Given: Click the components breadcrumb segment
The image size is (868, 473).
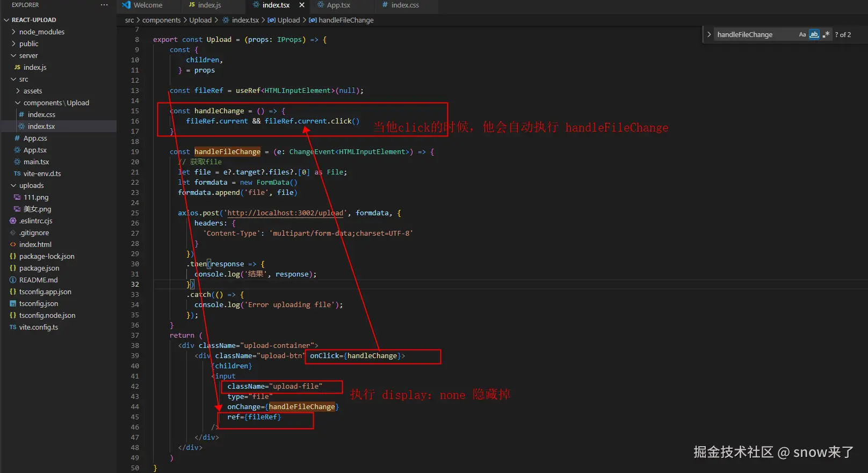Looking at the screenshot, I should click(161, 20).
